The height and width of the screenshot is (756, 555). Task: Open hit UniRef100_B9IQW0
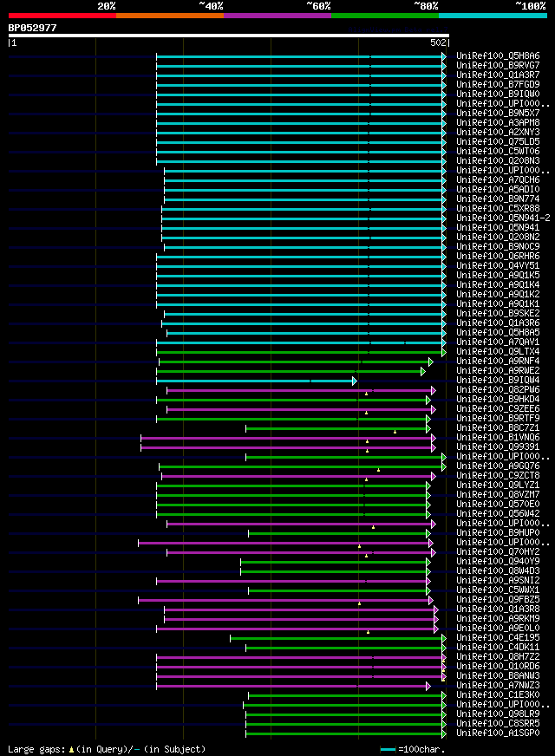coord(498,94)
